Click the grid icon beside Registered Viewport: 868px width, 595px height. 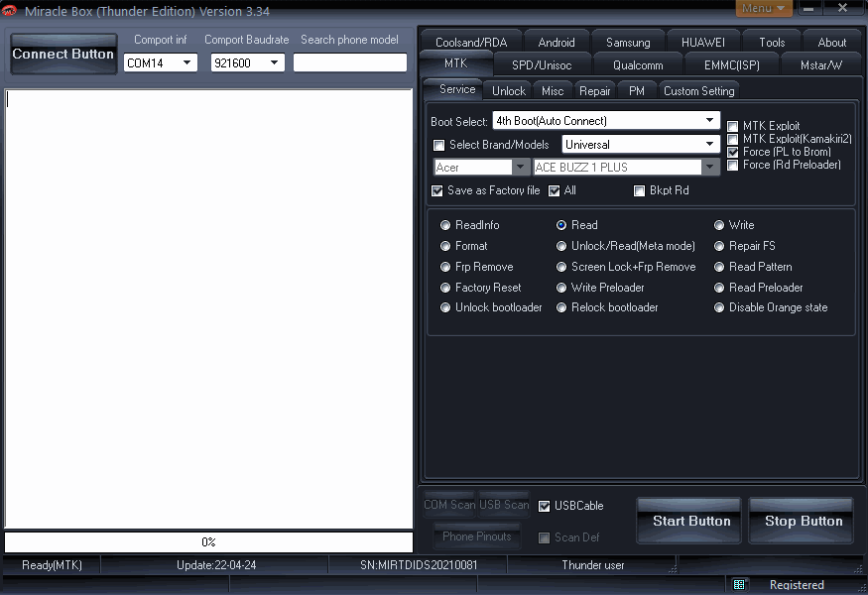pyautogui.click(x=738, y=584)
